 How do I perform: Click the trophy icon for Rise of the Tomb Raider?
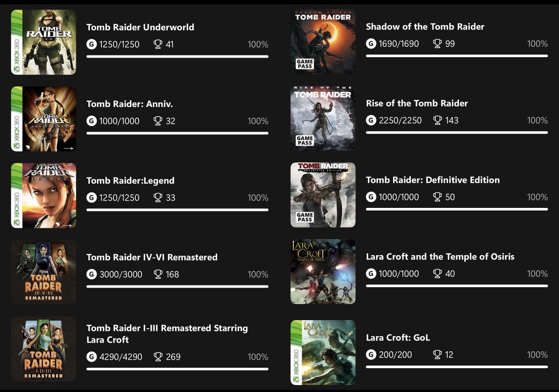pyautogui.click(x=438, y=120)
